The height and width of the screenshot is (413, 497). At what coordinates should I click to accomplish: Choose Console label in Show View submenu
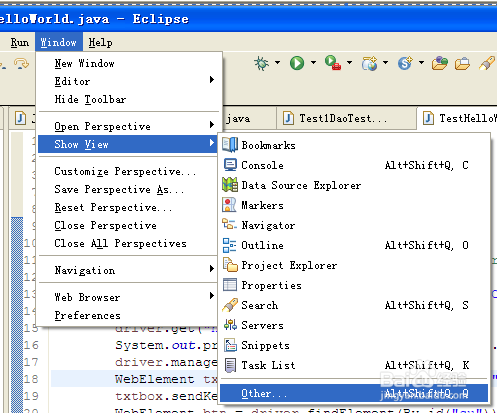click(x=262, y=165)
